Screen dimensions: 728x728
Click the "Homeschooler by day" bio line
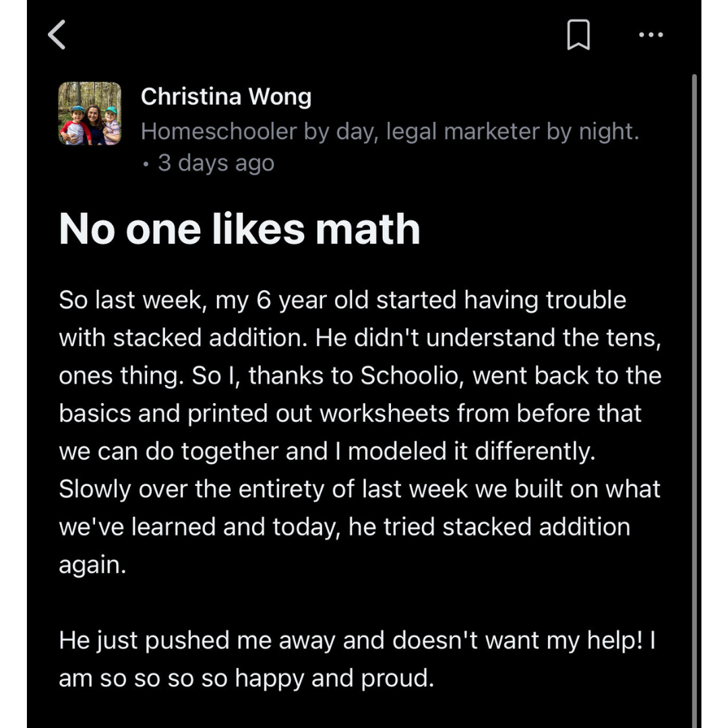pos(390,131)
